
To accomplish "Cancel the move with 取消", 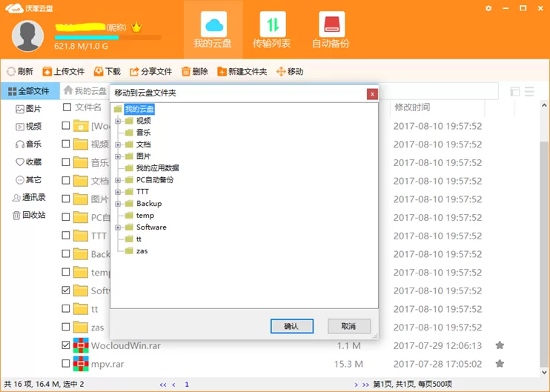I will pyautogui.click(x=349, y=326).
